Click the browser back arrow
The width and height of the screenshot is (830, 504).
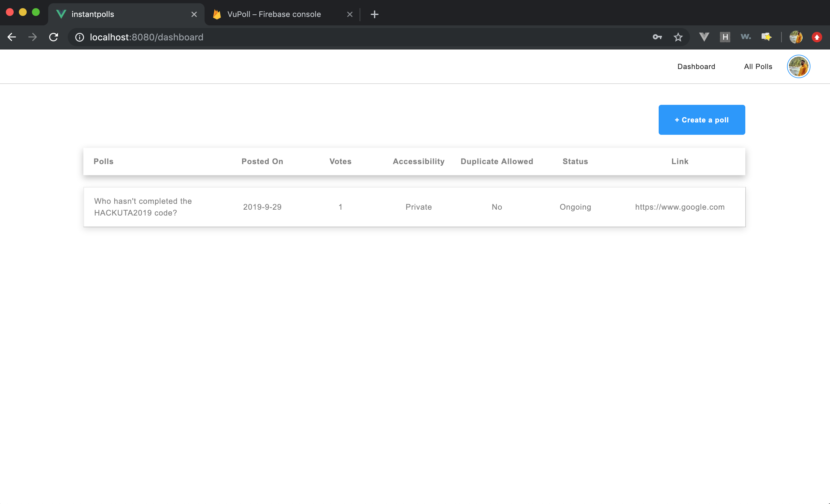[x=12, y=37]
